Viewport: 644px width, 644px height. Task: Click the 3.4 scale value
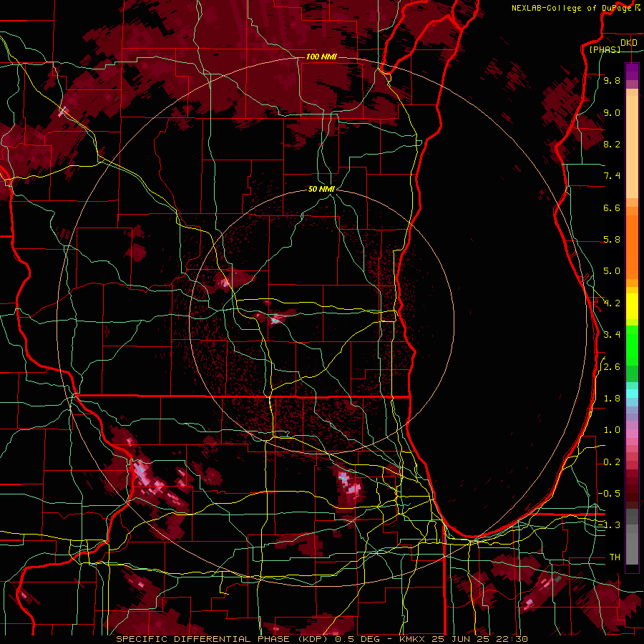[x=612, y=335]
